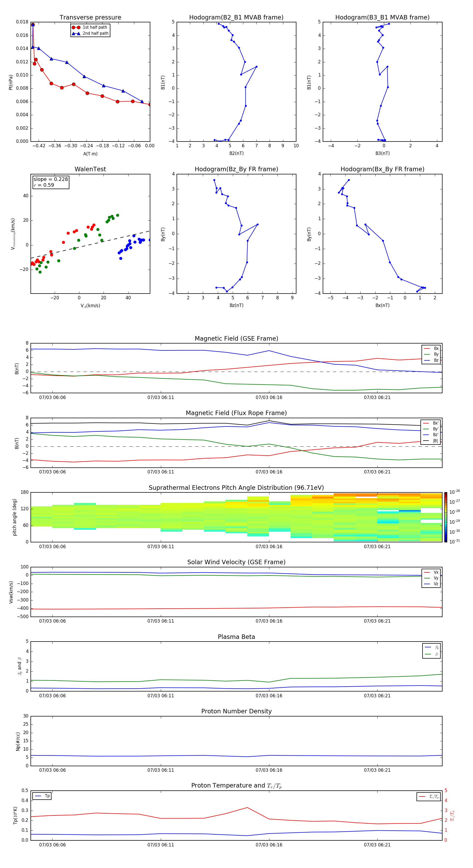Select the |B| entry in Flux Rope legend
Screen dimensions: 473x868
pos(431,441)
